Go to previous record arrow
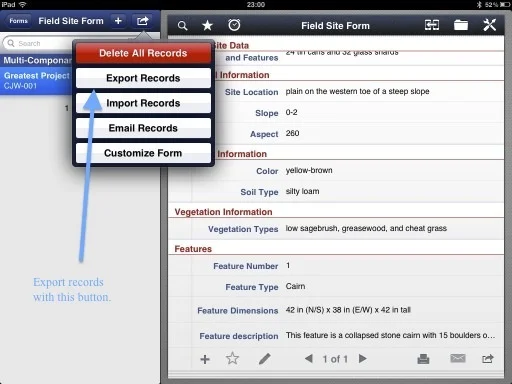 coord(309,359)
